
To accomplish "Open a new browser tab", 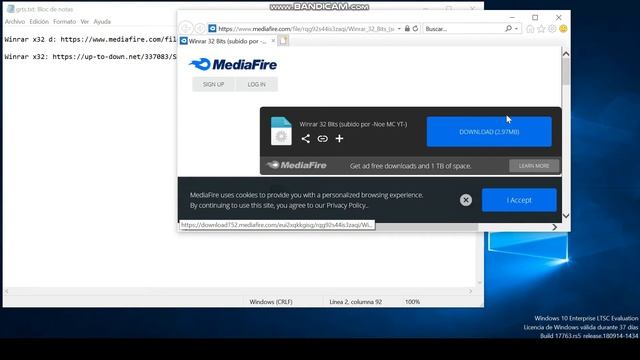I will [x=283, y=40].
